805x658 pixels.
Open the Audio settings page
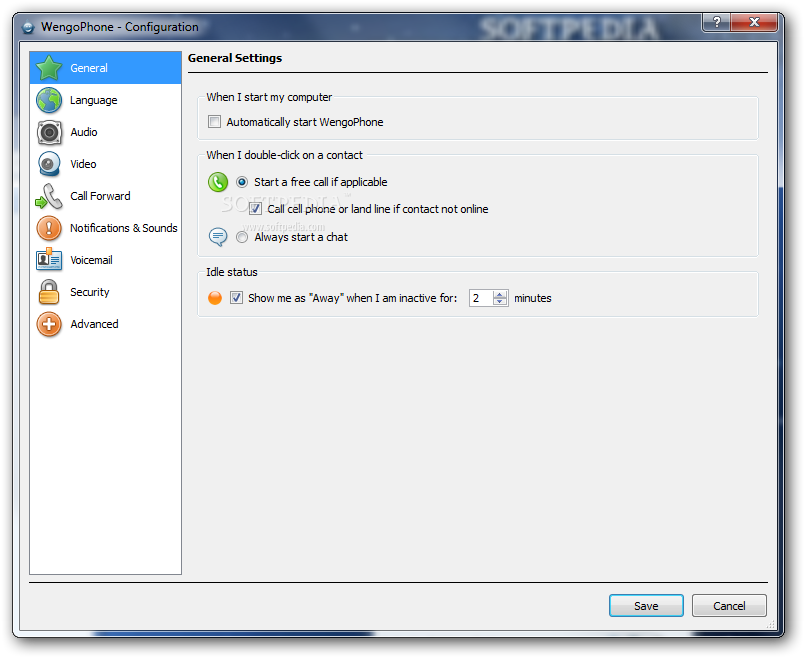106,132
